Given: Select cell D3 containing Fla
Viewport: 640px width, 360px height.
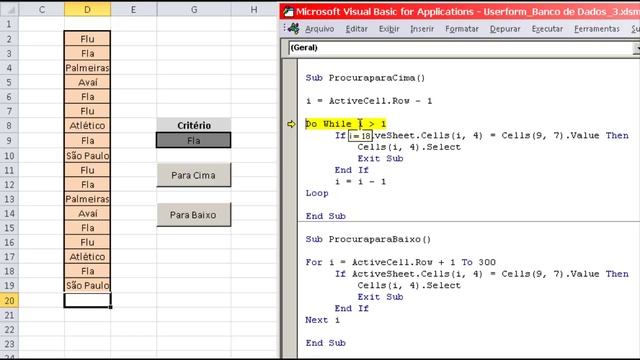Looking at the screenshot, I should pos(87,53).
